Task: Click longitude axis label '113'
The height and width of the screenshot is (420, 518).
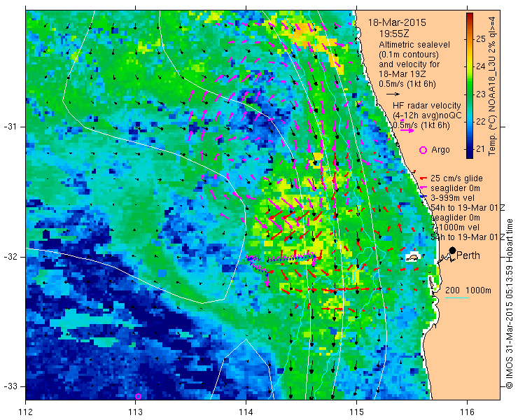Action: [136, 412]
